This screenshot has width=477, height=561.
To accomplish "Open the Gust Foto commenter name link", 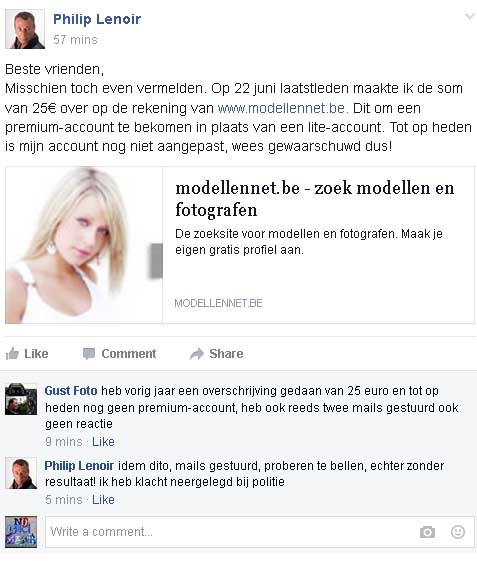I will [x=71, y=391].
